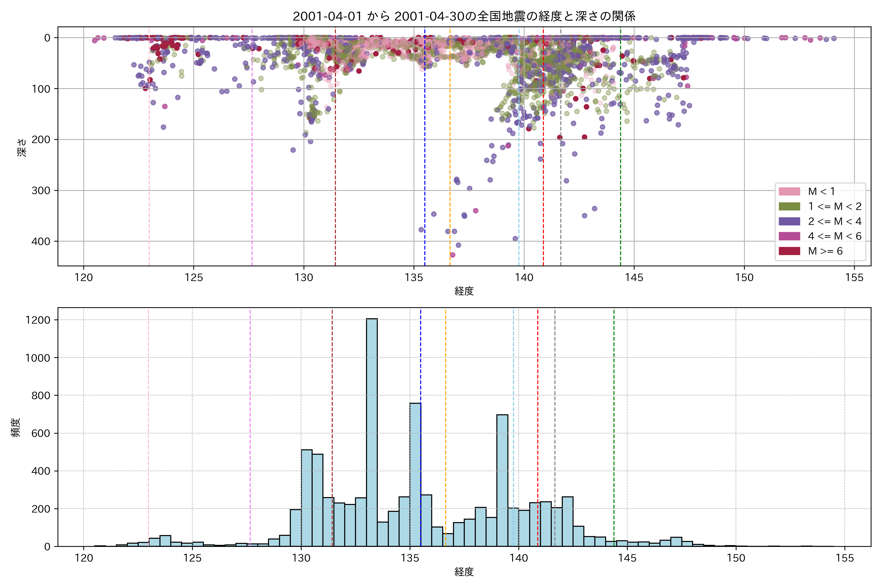Viewport: 882px width, 588px height.
Task: Click the dark red M >= 6 legend swatch
Action: [x=789, y=251]
